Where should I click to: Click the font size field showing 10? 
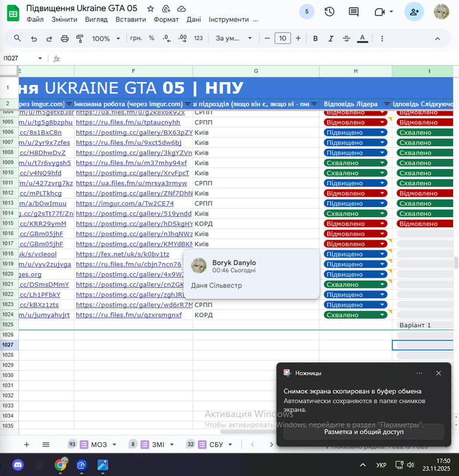coord(282,38)
